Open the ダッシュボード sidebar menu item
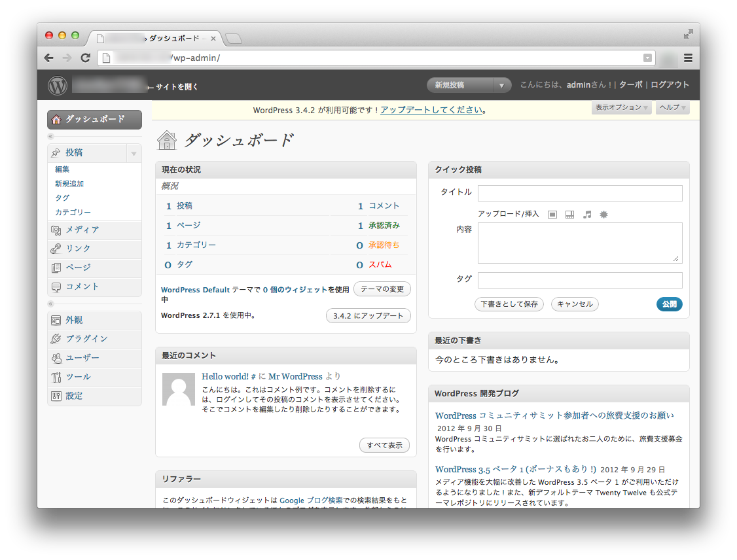 (94, 119)
